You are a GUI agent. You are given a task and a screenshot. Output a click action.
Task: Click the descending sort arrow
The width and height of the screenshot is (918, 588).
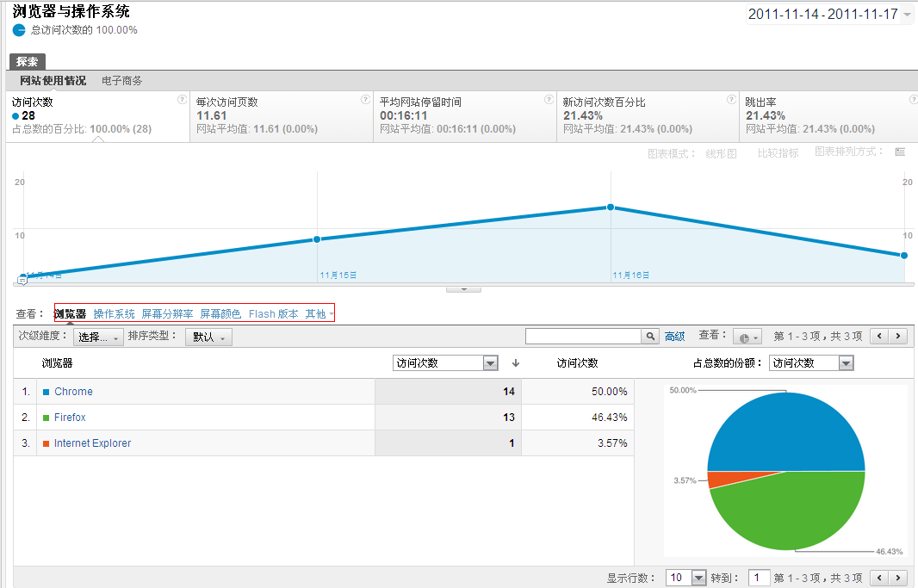(516, 363)
